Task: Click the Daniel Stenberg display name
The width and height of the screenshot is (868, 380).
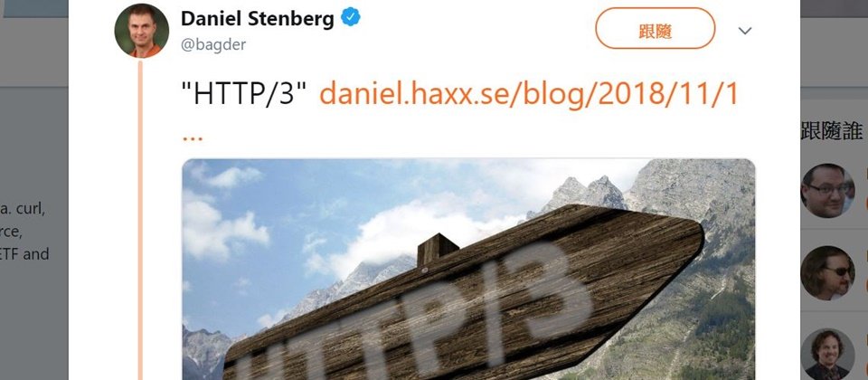Action: [x=258, y=19]
